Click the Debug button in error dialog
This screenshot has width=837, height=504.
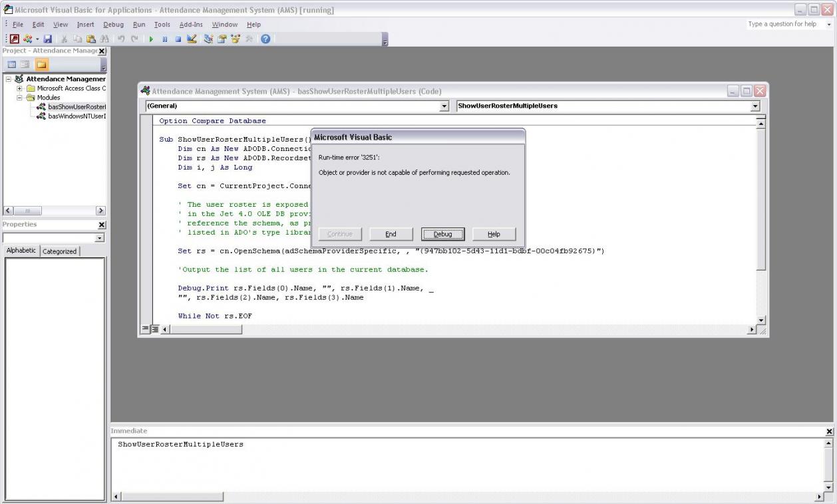[442, 234]
